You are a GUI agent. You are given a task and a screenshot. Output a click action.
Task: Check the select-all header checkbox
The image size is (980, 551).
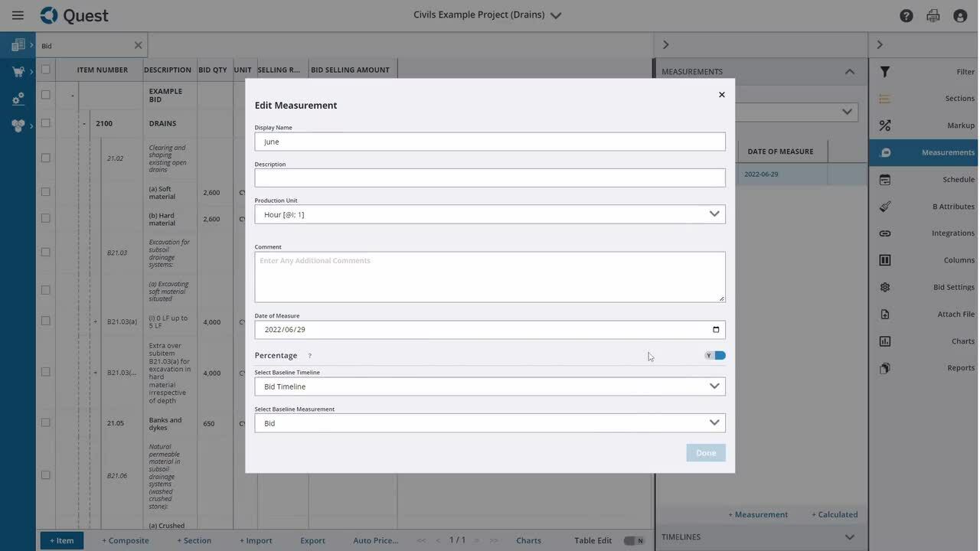tap(45, 70)
